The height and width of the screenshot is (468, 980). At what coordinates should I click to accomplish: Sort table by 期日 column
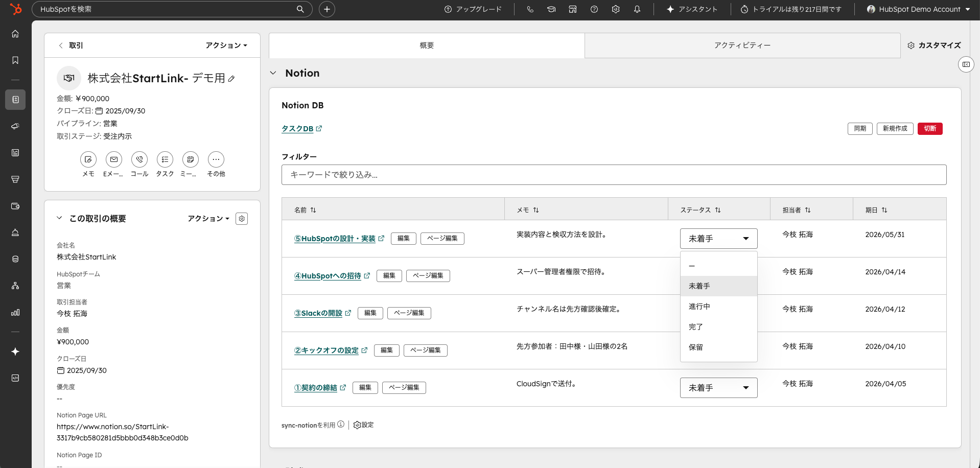(x=876, y=210)
